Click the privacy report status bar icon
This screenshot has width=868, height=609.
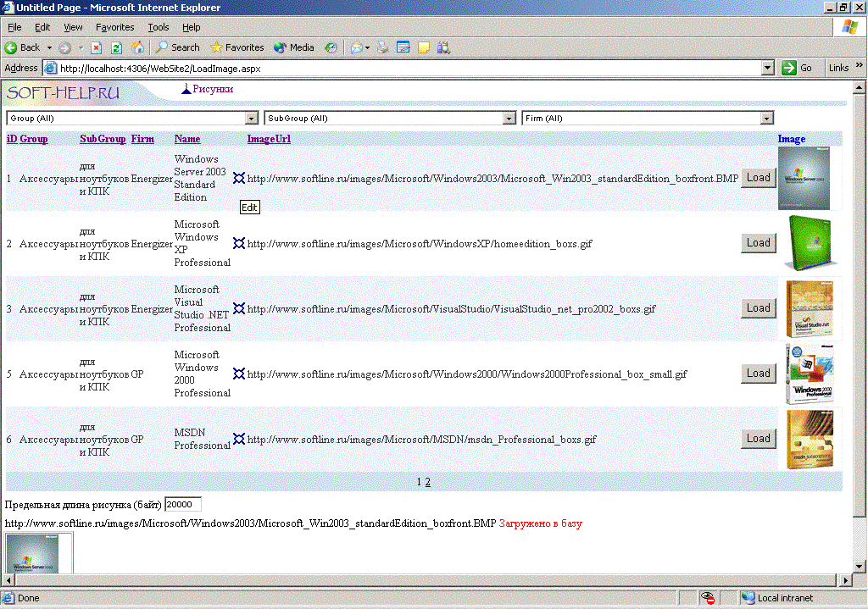(708, 598)
